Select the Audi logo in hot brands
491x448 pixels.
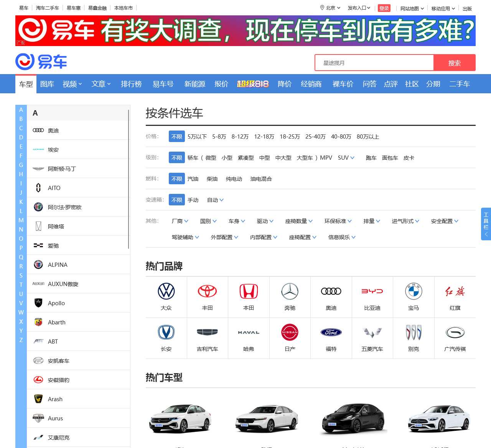click(331, 291)
